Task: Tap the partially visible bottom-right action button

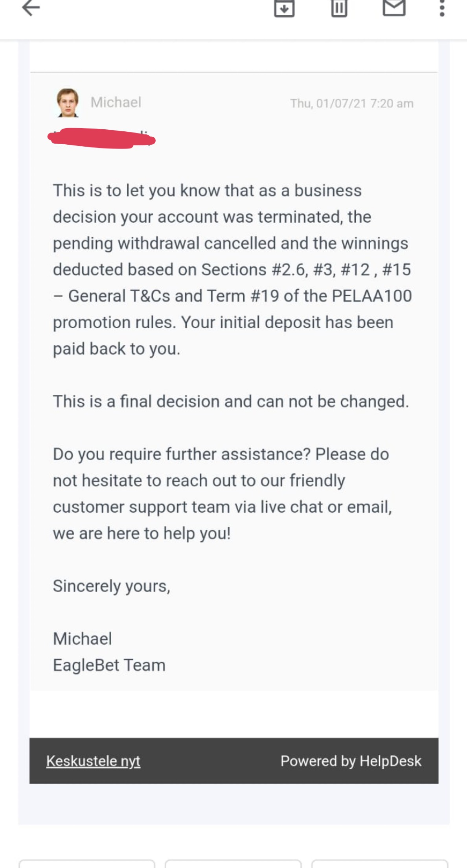Action: point(379,864)
